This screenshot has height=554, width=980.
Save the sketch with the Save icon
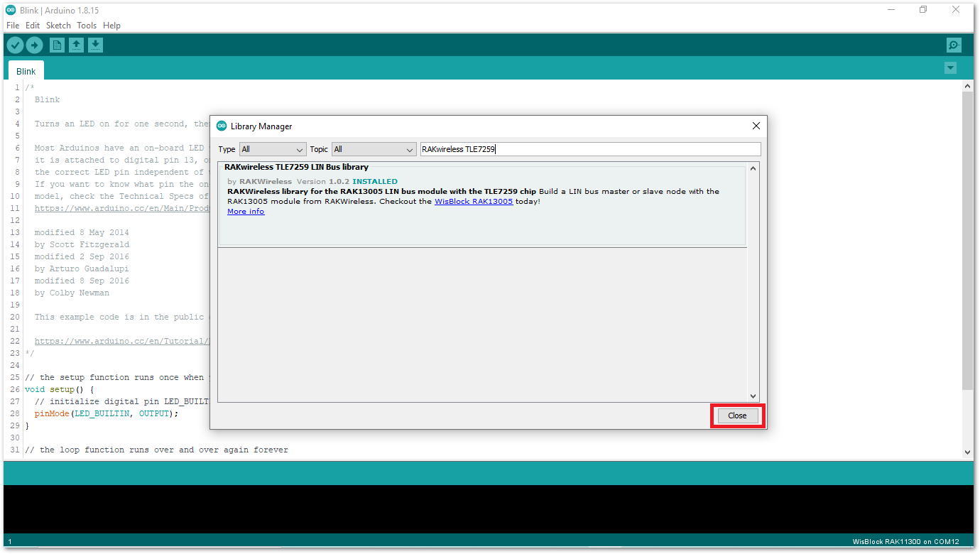pyautogui.click(x=95, y=45)
